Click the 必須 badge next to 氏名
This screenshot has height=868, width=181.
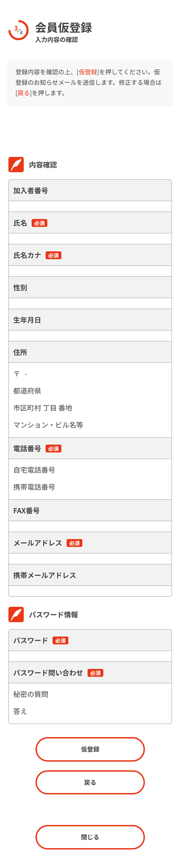[39, 223]
